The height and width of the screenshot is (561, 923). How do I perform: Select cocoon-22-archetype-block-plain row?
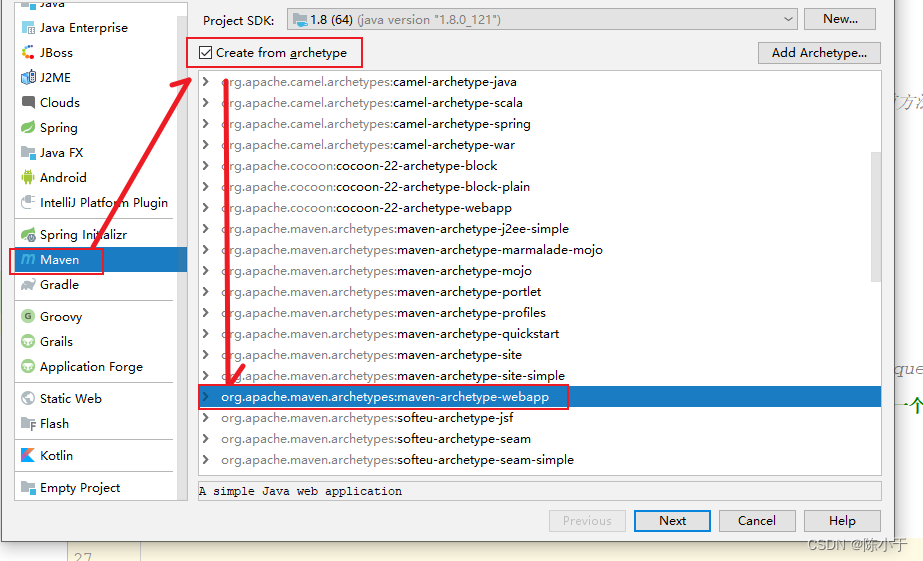tap(540, 187)
